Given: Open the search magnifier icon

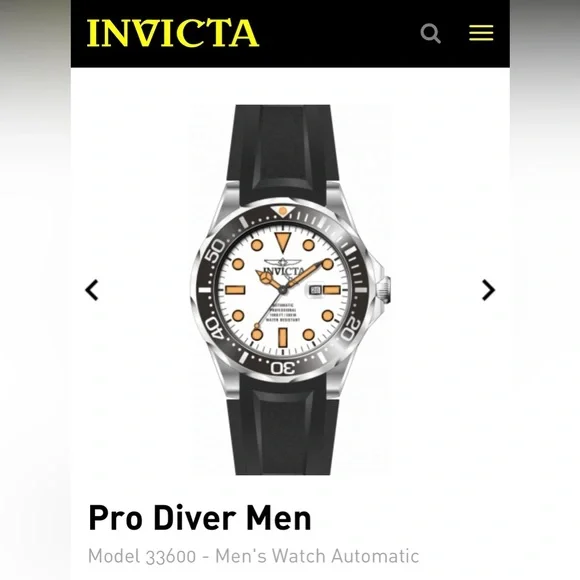Looking at the screenshot, I should (431, 34).
